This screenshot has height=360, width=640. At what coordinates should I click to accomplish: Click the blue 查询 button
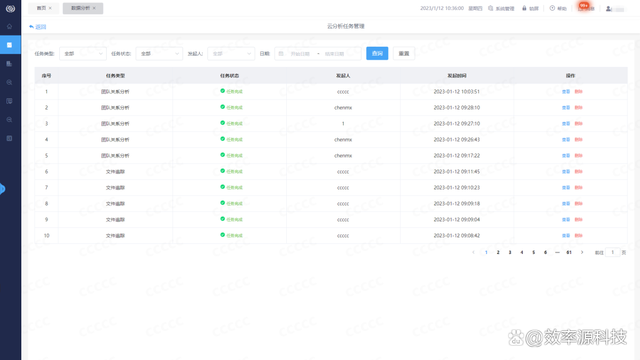[x=377, y=53]
